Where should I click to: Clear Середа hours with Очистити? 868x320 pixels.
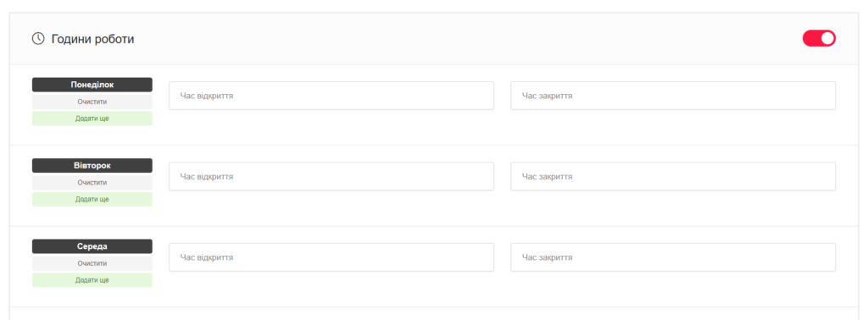pos(92,263)
